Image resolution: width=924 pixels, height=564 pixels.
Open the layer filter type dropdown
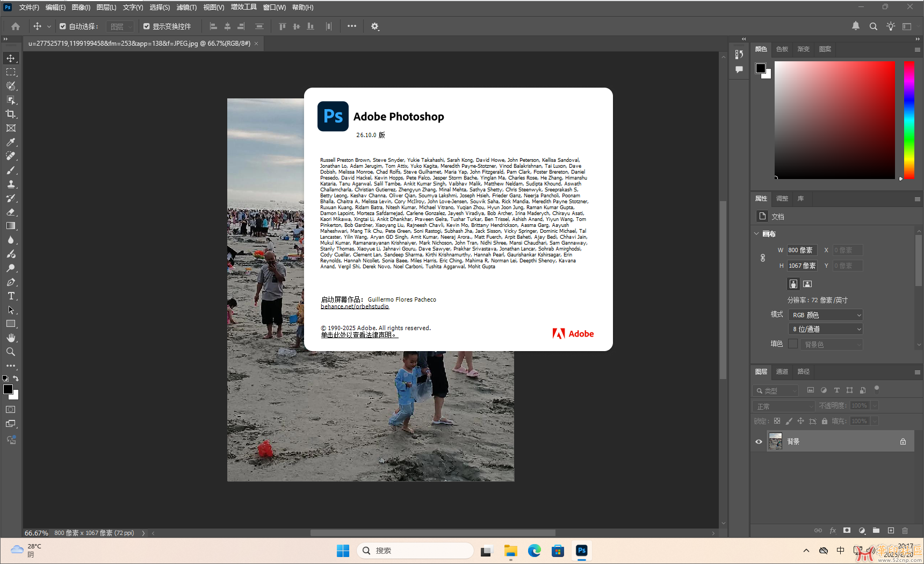[776, 391]
